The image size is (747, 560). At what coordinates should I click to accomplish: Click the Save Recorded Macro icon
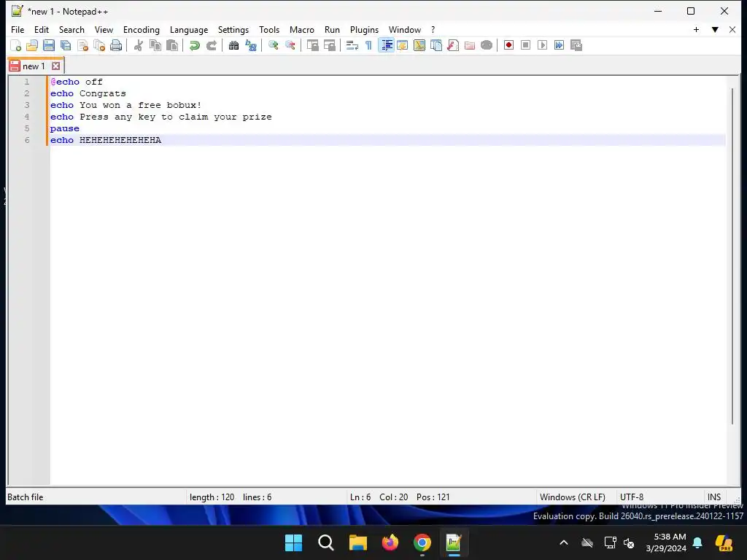tap(576, 45)
